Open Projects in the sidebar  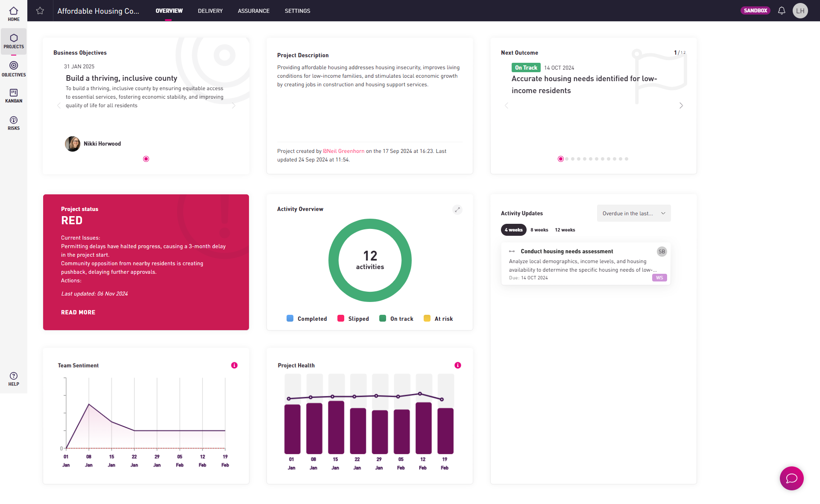[14, 41]
